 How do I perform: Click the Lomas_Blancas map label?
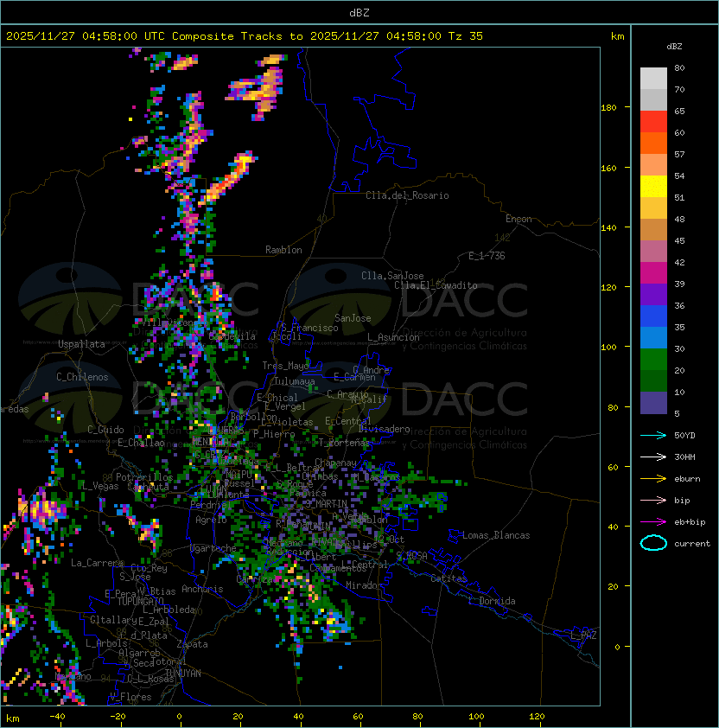pyautogui.click(x=496, y=535)
